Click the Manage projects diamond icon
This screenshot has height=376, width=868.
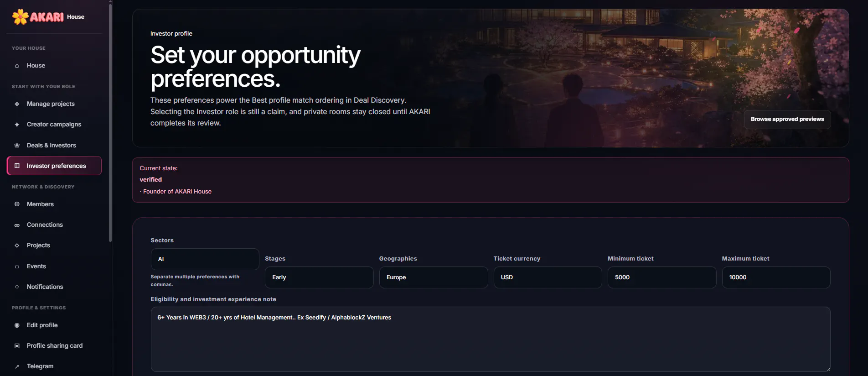pos(17,104)
